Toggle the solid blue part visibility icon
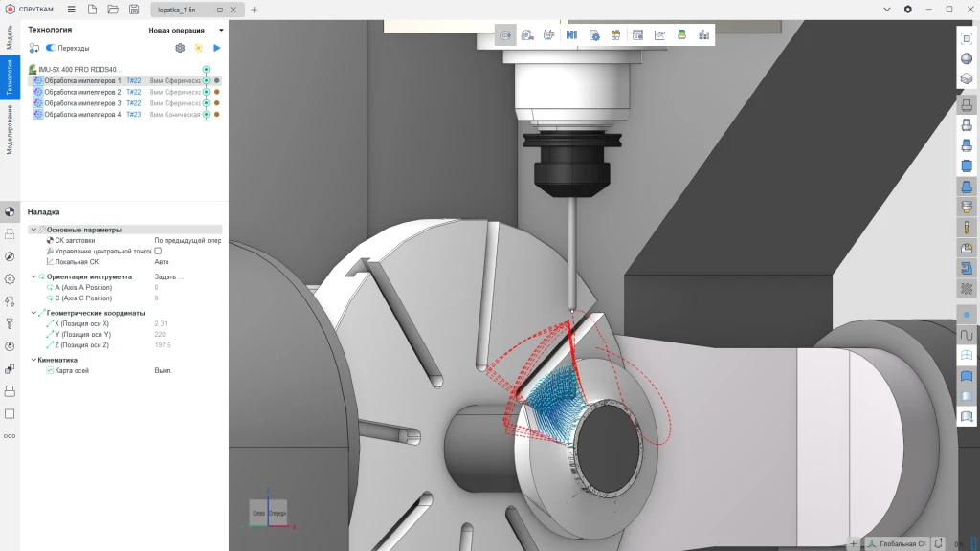The width and height of the screenshot is (980, 551). coord(967,166)
